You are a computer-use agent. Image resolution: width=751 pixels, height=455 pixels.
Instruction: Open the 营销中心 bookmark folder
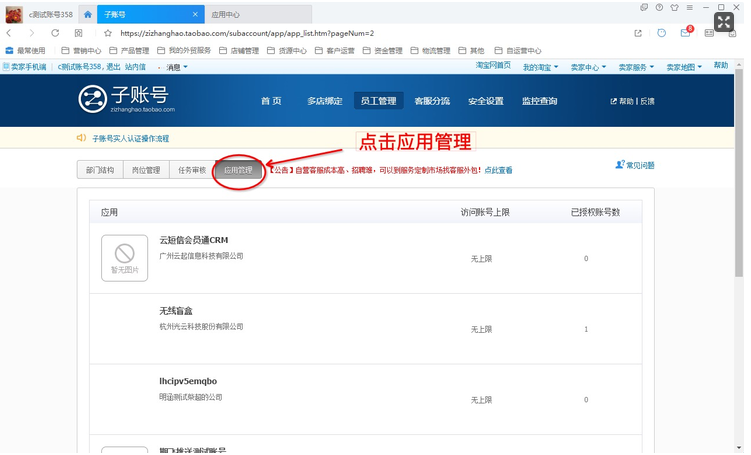click(x=81, y=50)
